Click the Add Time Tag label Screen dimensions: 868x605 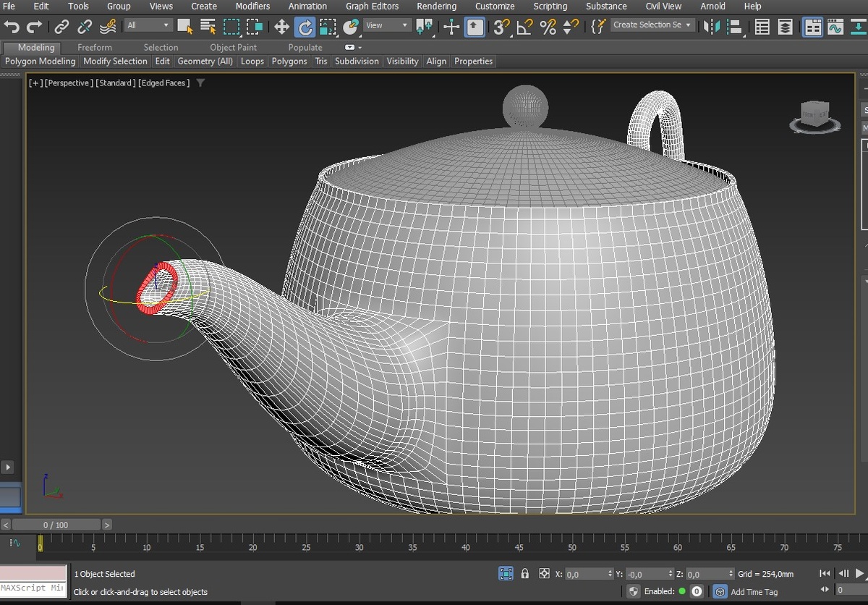pos(754,592)
